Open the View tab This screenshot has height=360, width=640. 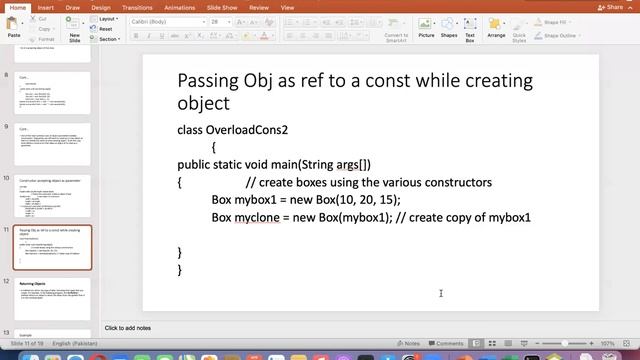[287, 8]
